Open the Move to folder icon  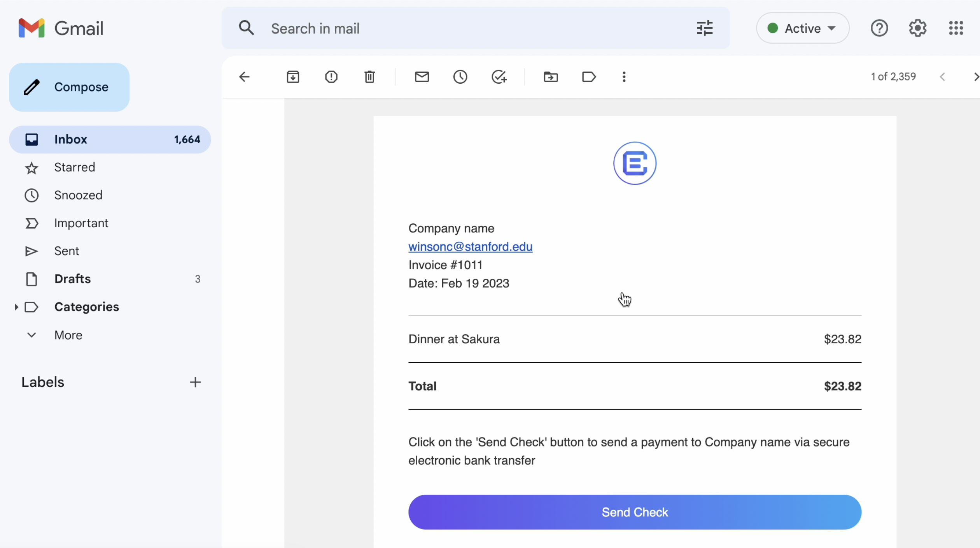click(x=551, y=77)
